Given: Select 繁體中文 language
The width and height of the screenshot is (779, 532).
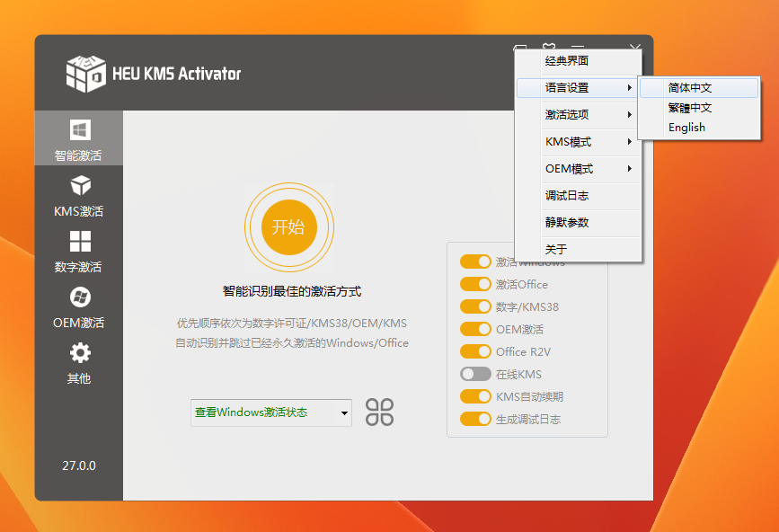Looking at the screenshot, I should click(x=699, y=108).
